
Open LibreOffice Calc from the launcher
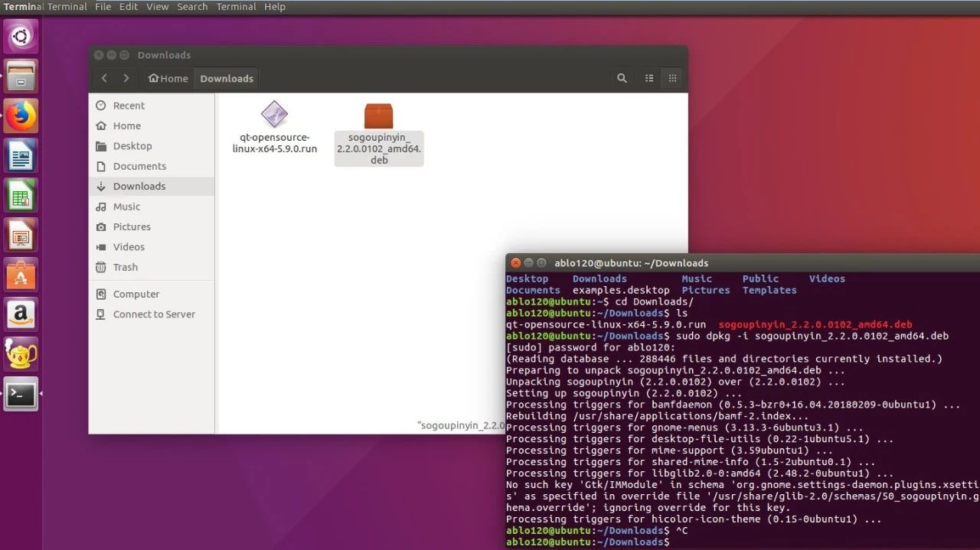point(21,195)
